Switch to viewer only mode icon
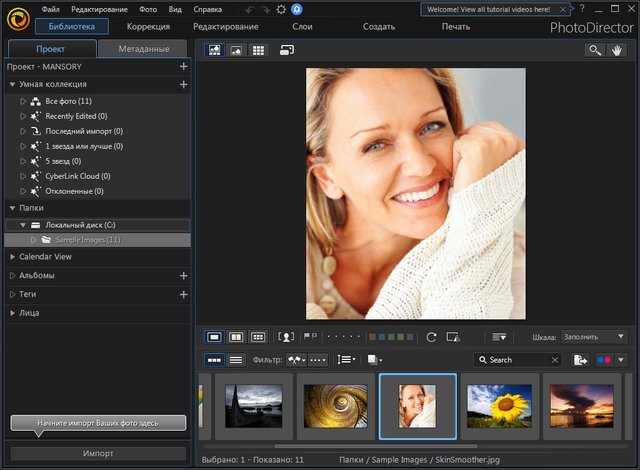 tap(236, 50)
